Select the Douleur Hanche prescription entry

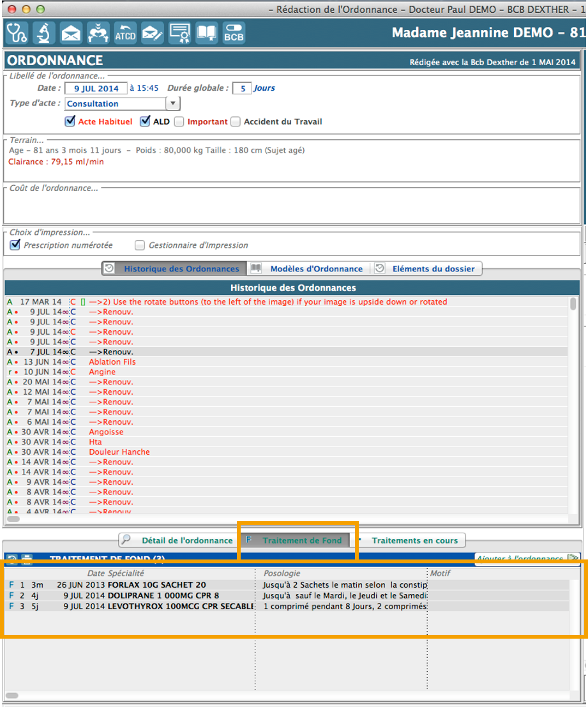point(119,452)
